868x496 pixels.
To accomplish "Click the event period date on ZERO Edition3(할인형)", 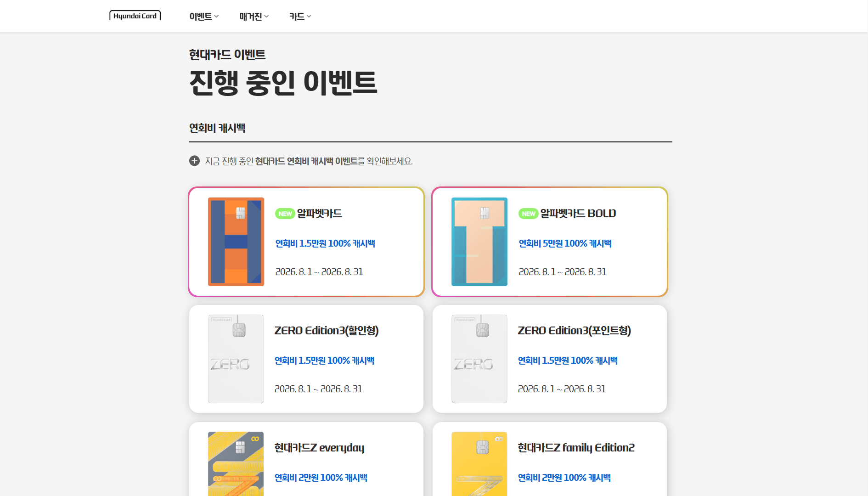I will (318, 389).
